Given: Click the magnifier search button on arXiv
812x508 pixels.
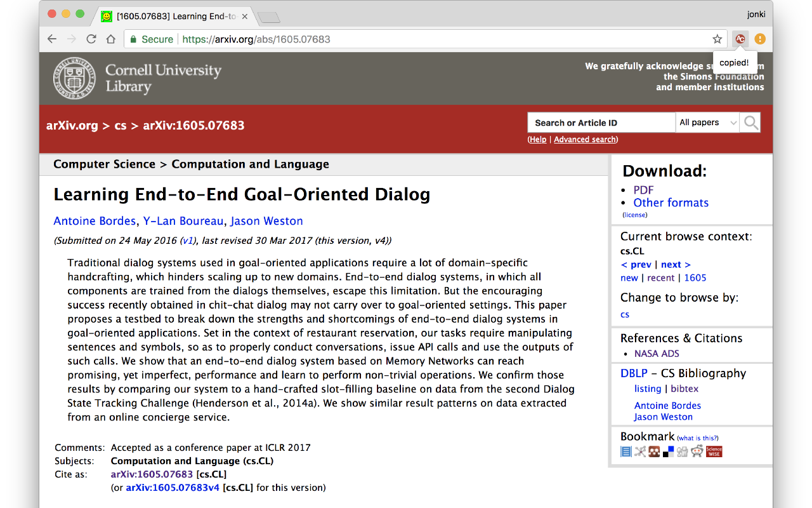Looking at the screenshot, I should click(751, 123).
